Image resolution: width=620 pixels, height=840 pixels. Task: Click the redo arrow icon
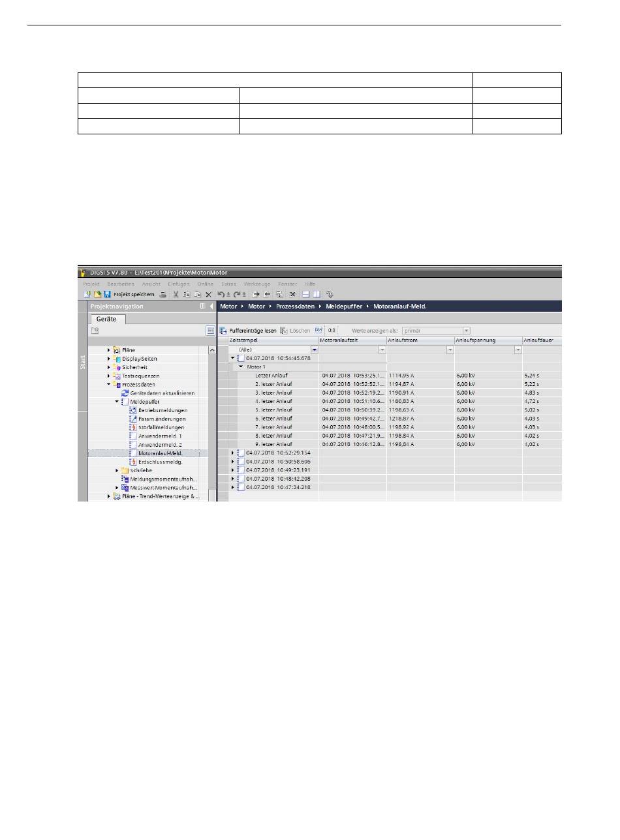[x=237, y=294]
